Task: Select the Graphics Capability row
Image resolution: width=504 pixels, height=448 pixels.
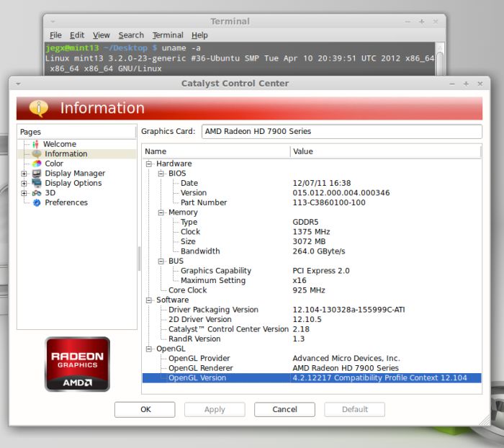Action: 312,271
